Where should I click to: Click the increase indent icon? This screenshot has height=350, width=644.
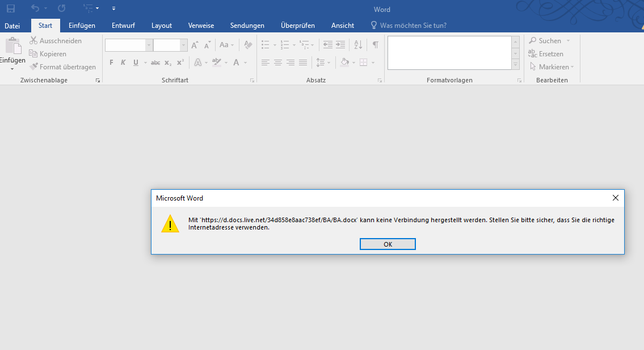[340, 45]
